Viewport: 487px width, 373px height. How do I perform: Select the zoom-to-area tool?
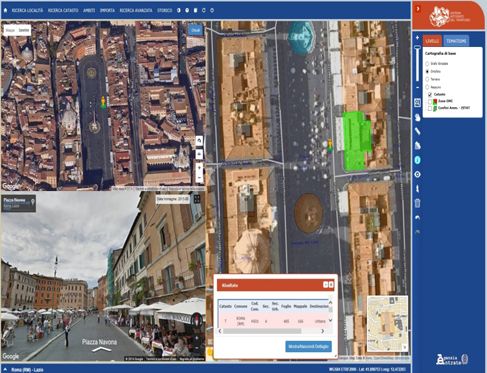click(x=417, y=103)
